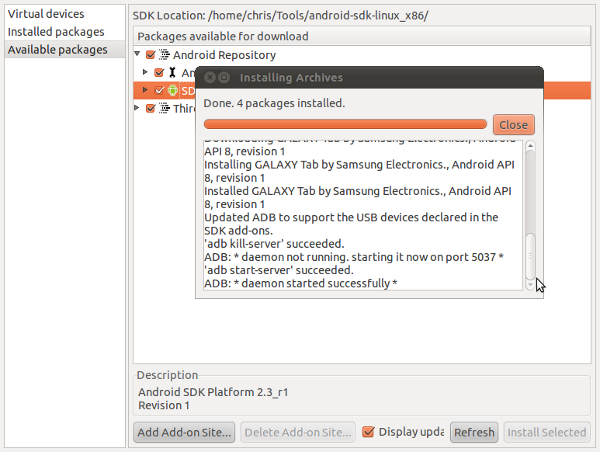Click the Third party source icon
The width and height of the screenshot is (600, 452).
point(164,108)
